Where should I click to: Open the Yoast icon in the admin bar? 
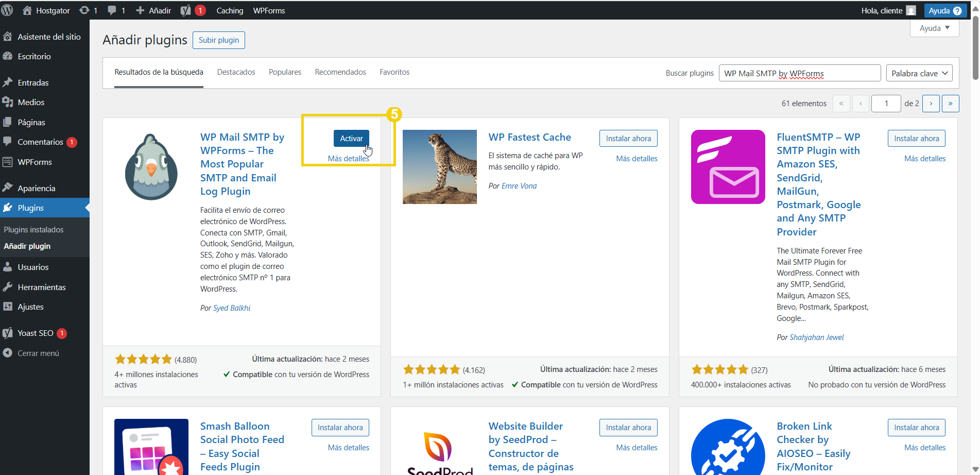click(193, 10)
